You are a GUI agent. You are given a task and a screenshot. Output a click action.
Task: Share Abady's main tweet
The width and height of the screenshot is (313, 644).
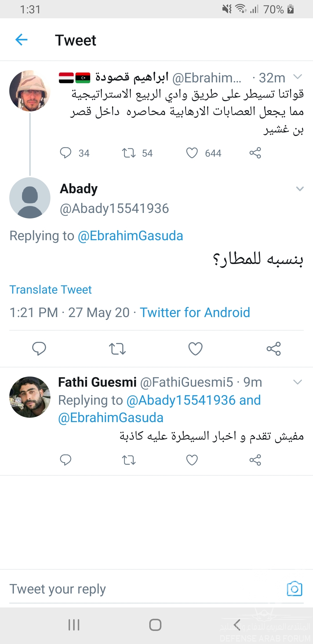pyautogui.click(x=274, y=349)
